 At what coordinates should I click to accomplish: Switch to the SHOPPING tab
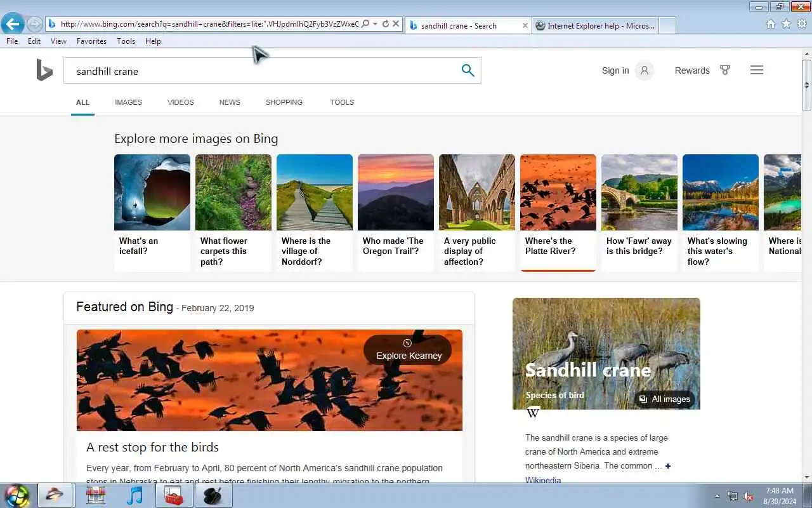pyautogui.click(x=284, y=102)
